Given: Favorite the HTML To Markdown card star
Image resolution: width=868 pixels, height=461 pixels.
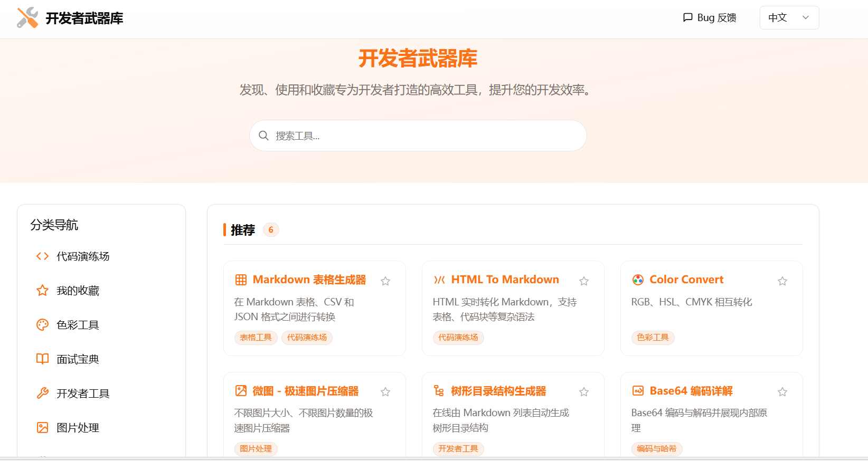Looking at the screenshot, I should 584,281.
